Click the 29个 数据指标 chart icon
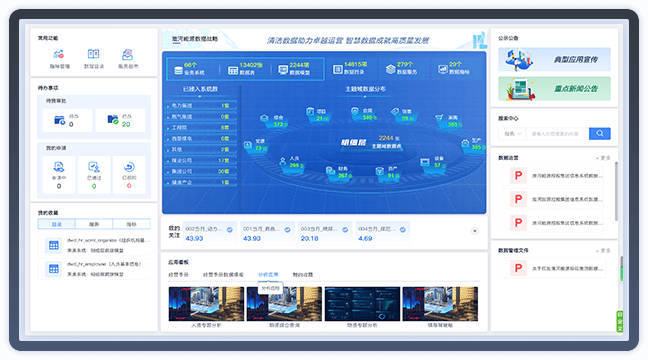 443,69
